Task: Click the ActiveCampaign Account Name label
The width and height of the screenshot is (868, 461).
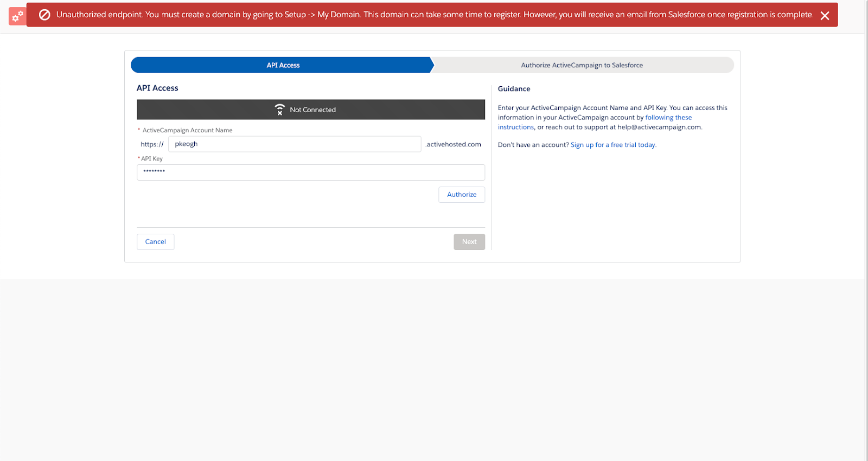Action: tap(187, 130)
